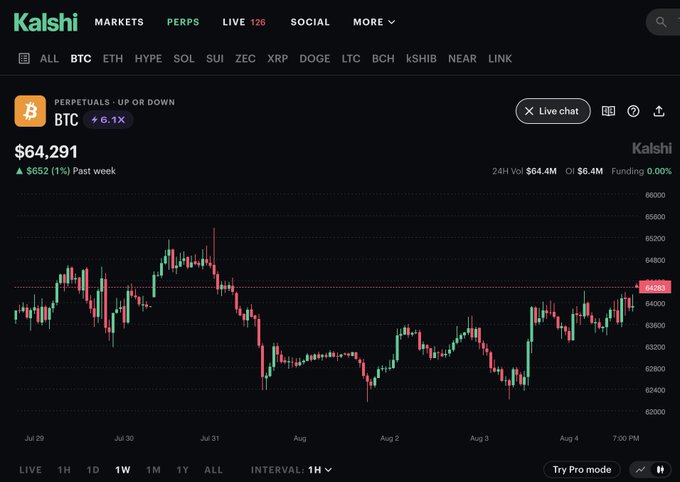
Task: Click the OI $6.4M stat
Action: [x=584, y=171]
